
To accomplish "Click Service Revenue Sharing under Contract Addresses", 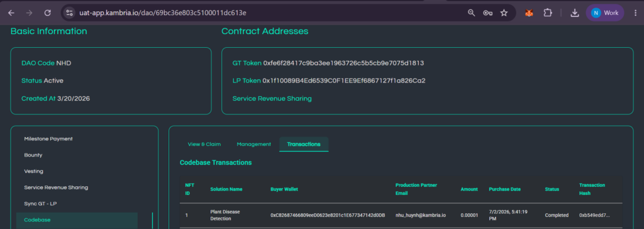I will coord(272,99).
